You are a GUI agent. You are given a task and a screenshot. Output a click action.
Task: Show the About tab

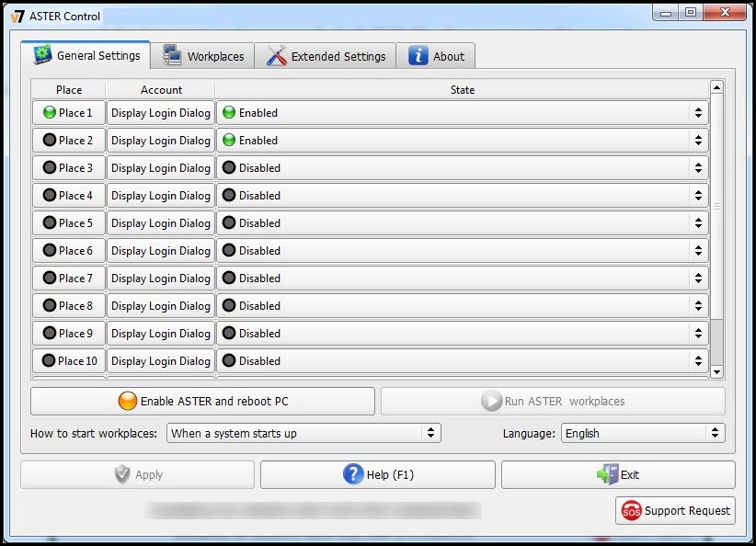click(x=436, y=56)
